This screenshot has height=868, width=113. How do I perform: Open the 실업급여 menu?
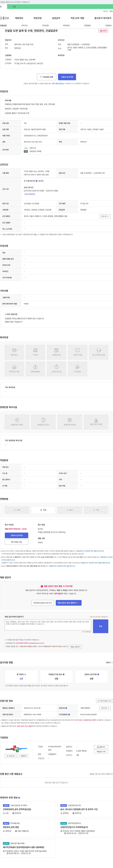56,18
